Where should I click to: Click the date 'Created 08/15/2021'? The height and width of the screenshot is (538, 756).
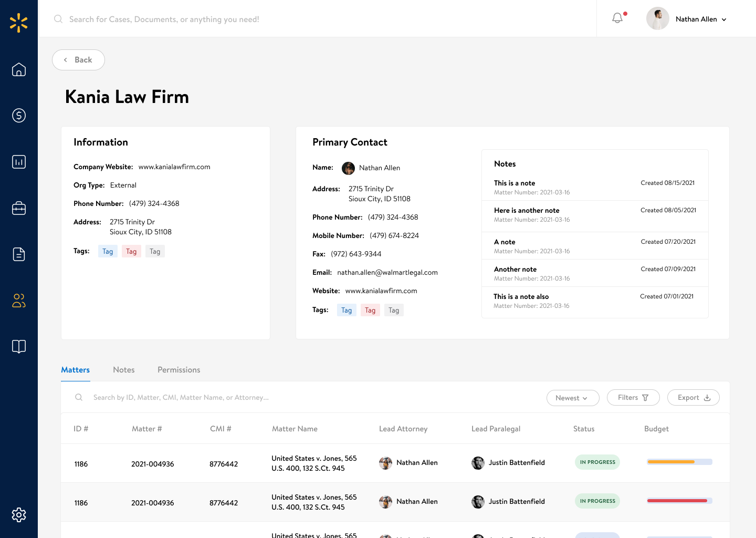pyautogui.click(x=668, y=183)
